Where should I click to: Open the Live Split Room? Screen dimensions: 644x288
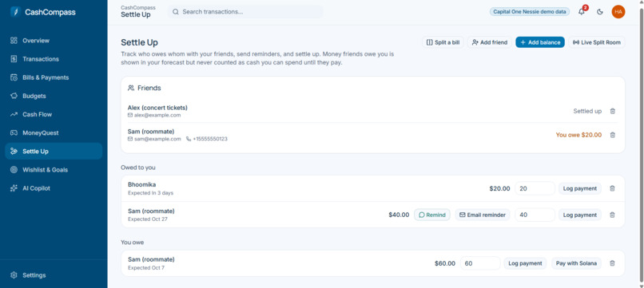[597, 42]
